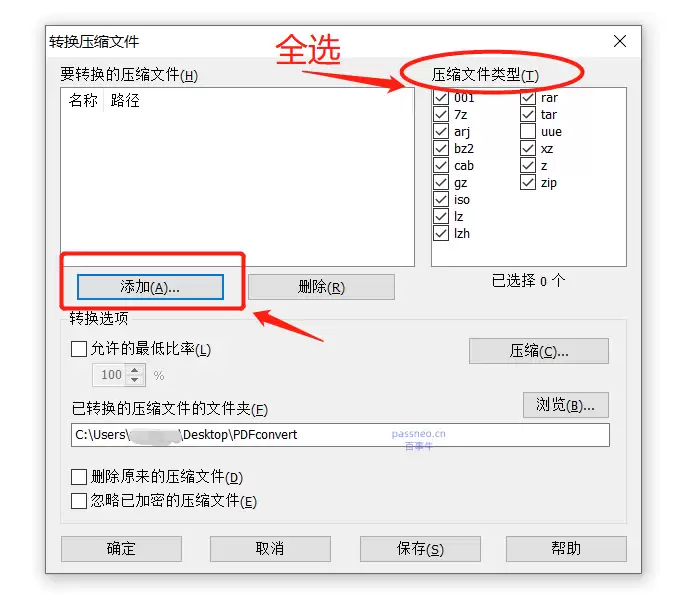Click the 名称 column header
Screen dimensions: 686x604
tap(83, 101)
